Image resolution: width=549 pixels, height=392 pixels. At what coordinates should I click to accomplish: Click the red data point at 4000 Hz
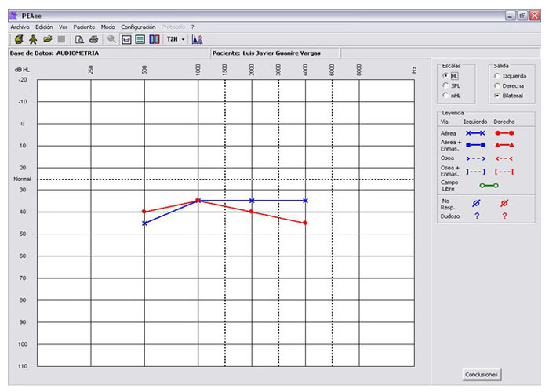click(x=305, y=223)
